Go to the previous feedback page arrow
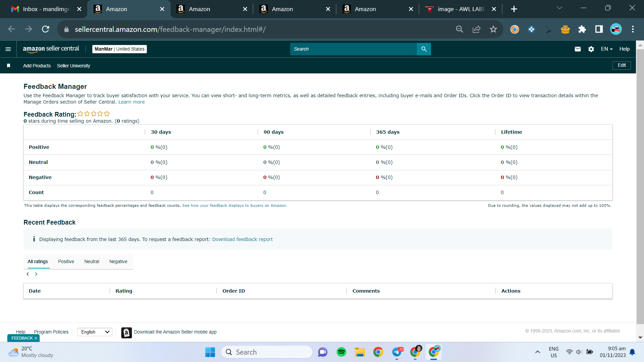 click(x=28, y=274)
